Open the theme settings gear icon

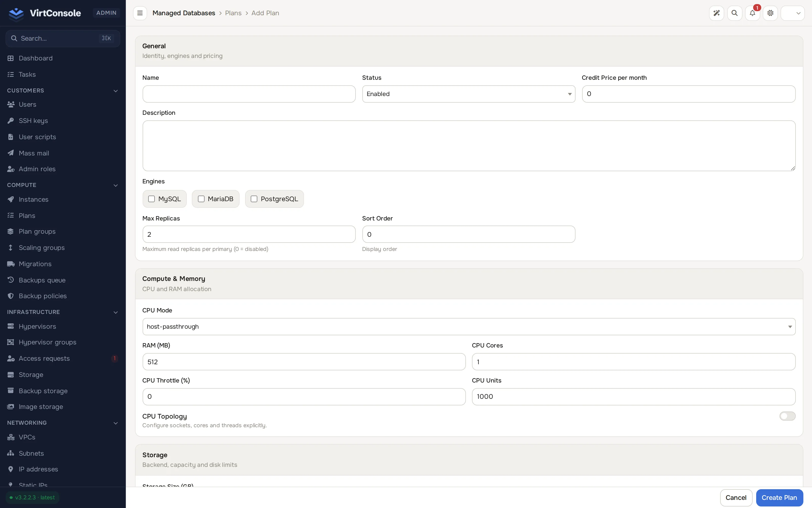click(770, 13)
